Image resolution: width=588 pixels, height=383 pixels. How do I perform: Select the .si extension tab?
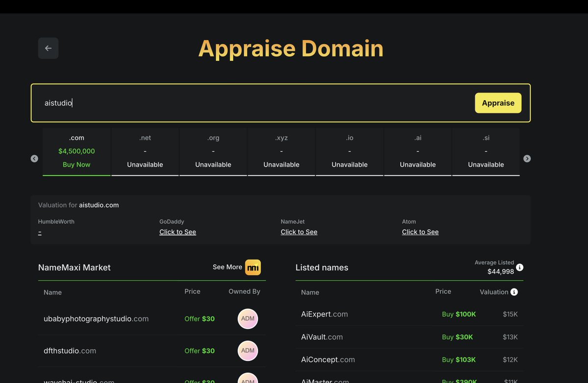[486, 151]
